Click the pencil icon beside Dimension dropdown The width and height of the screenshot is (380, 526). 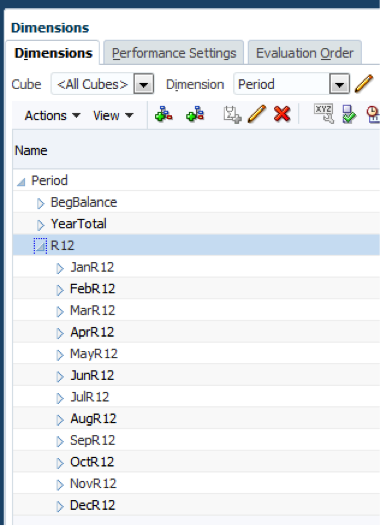coord(364,84)
